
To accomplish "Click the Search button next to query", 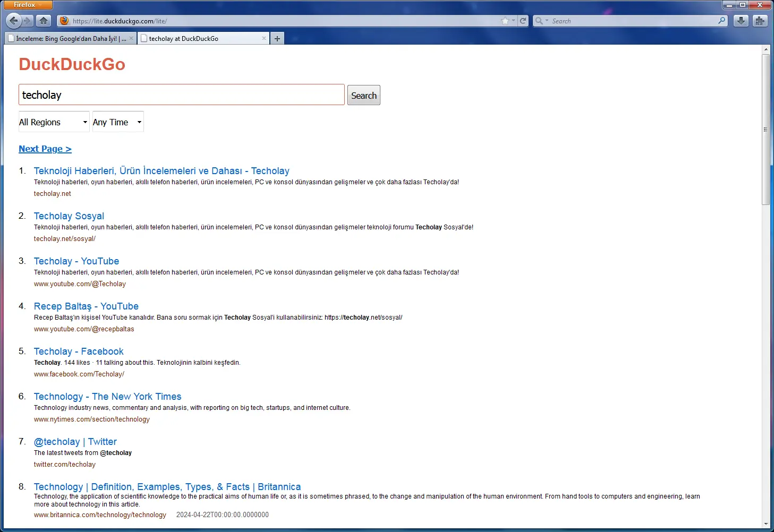I will click(x=364, y=95).
